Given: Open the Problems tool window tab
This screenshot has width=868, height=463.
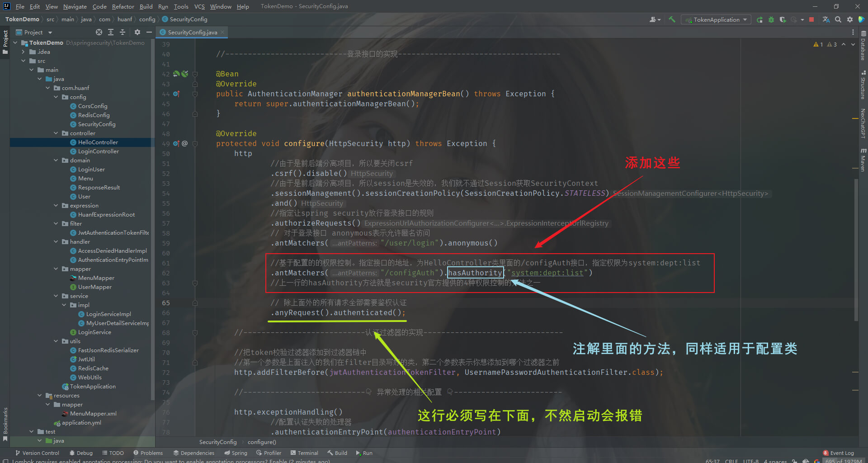Looking at the screenshot, I should pos(148,453).
